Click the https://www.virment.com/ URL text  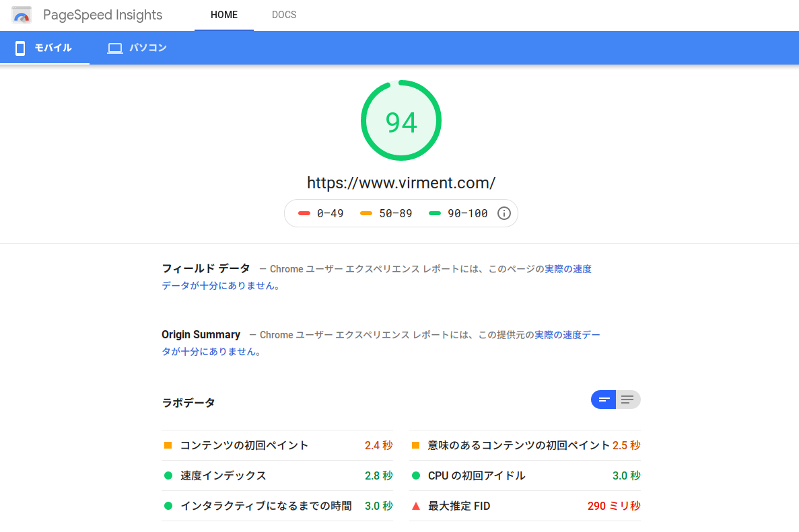(x=401, y=182)
